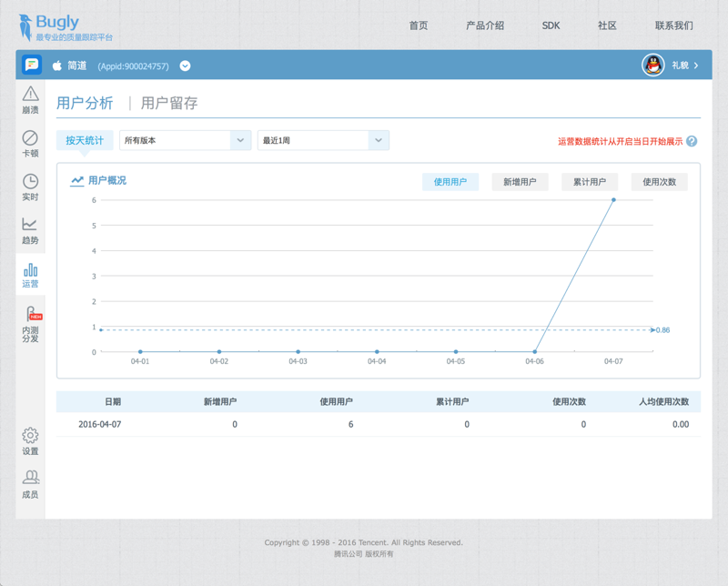Click the 人均使用次数 column header
This screenshot has width=728, height=586.
click(x=664, y=401)
